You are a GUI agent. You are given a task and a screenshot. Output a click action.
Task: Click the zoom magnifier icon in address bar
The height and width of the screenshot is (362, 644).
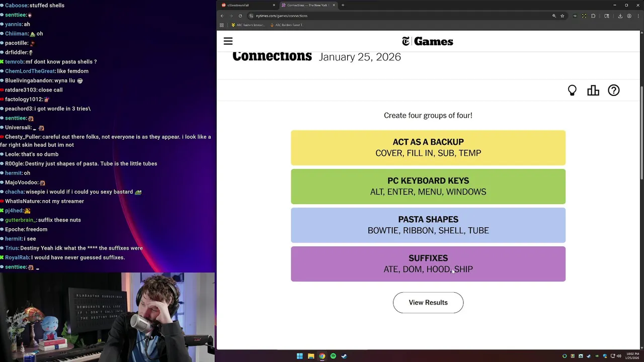[554, 16]
